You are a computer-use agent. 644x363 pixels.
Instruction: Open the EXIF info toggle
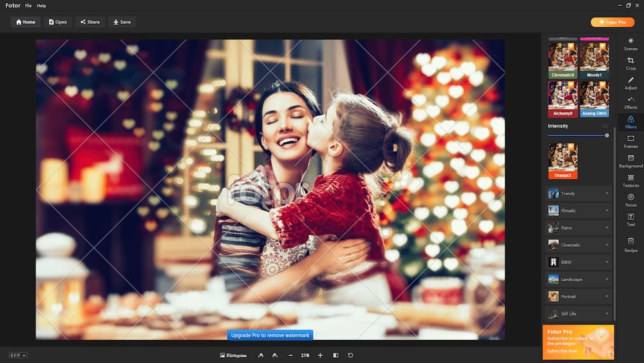pos(18,355)
